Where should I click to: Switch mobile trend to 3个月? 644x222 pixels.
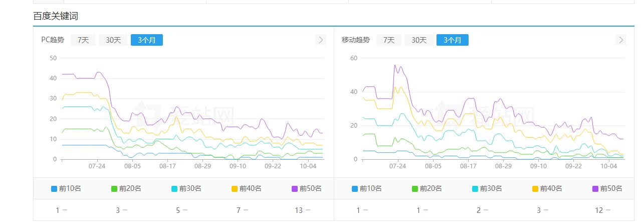[453, 40]
